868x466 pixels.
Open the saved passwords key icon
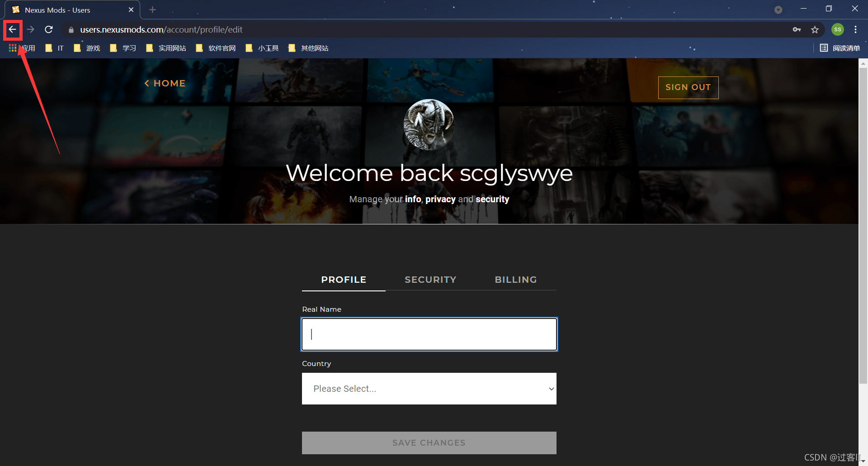797,29
